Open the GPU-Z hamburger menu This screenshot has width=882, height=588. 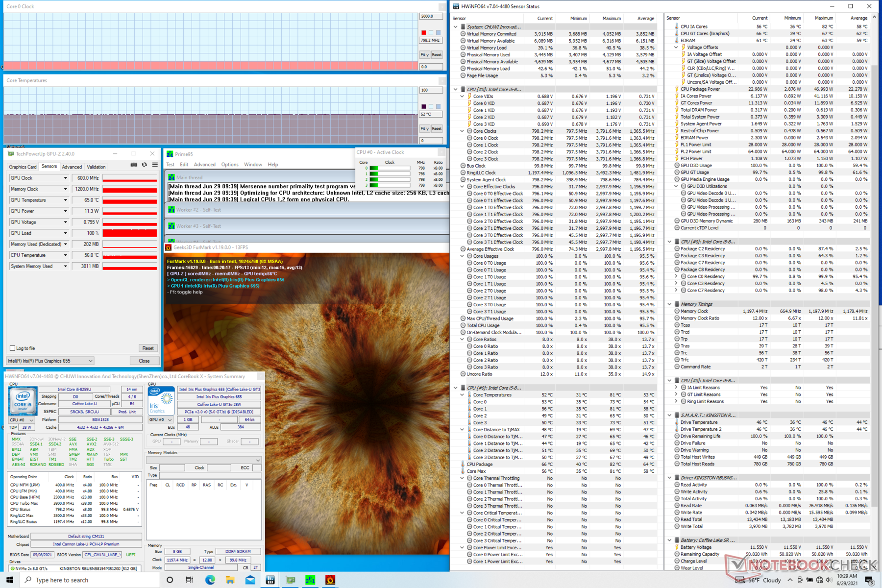pos(155,165)
